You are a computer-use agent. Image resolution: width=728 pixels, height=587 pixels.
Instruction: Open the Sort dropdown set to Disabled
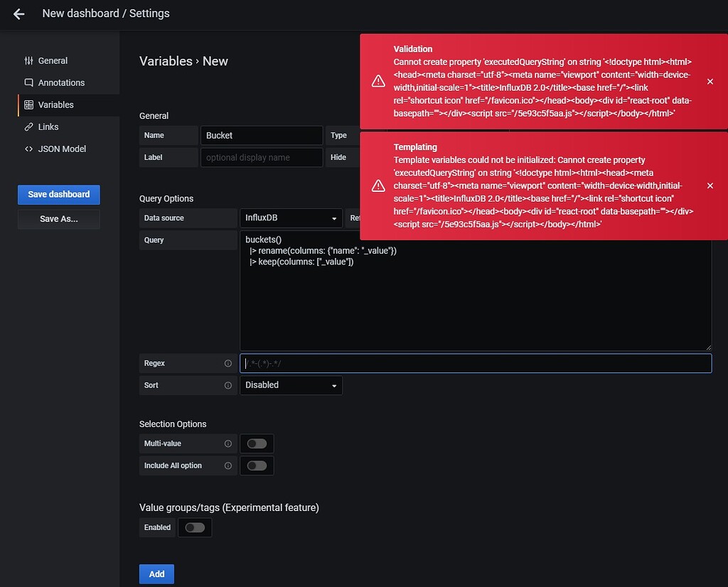coord(290,385)
